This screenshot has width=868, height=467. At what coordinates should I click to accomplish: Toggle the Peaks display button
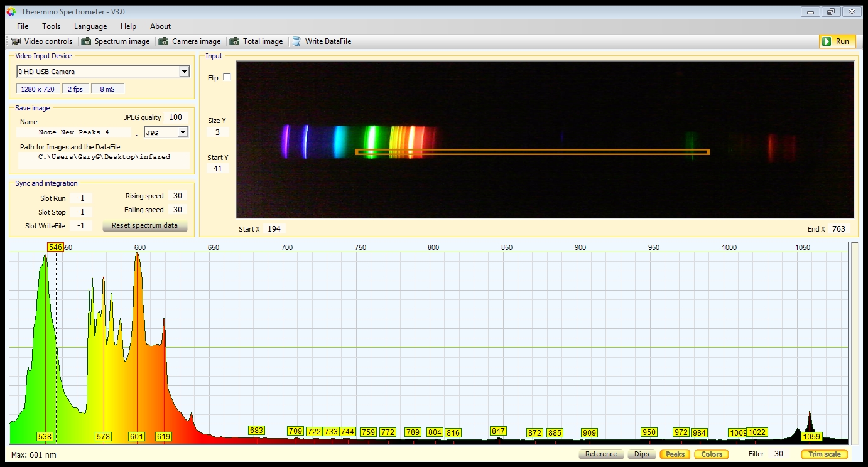pyautogui.click(x=675, y=454)
